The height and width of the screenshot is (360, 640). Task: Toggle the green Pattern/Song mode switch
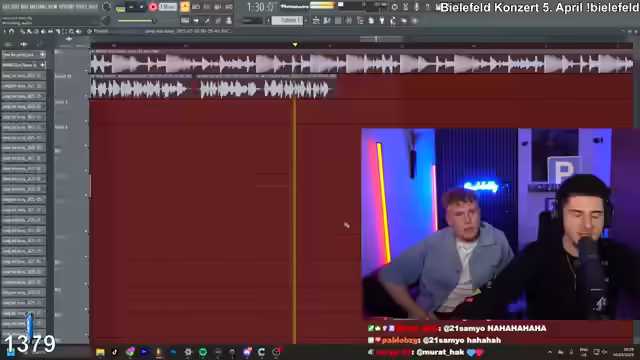pyautogui.click(x=120, y=8)
